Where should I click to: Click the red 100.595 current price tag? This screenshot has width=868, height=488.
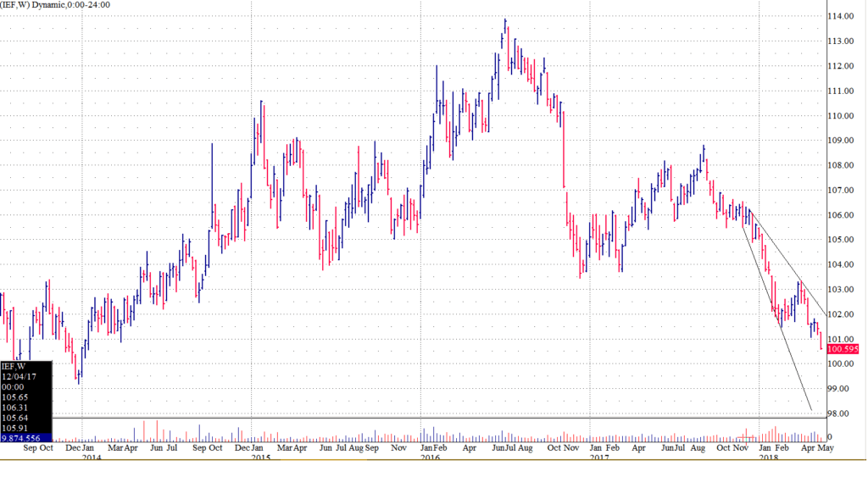click(x=844, y=349)
